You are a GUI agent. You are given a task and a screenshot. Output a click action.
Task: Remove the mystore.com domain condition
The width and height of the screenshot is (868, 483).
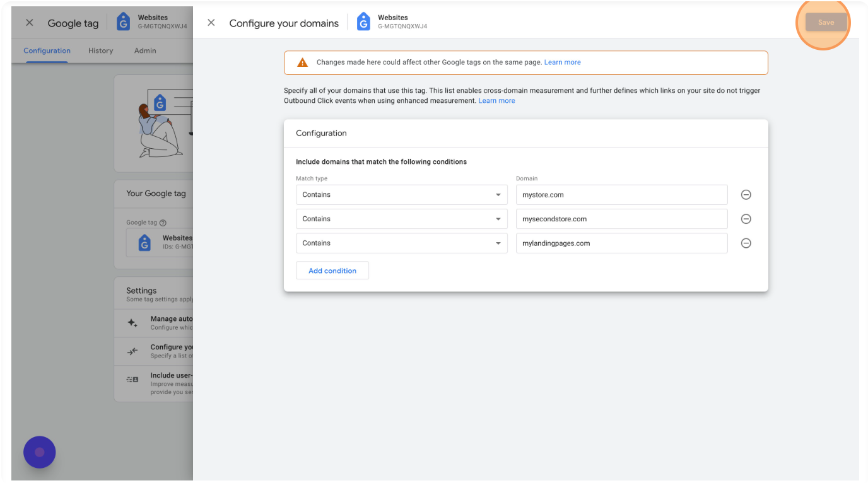tap(746, 195)
